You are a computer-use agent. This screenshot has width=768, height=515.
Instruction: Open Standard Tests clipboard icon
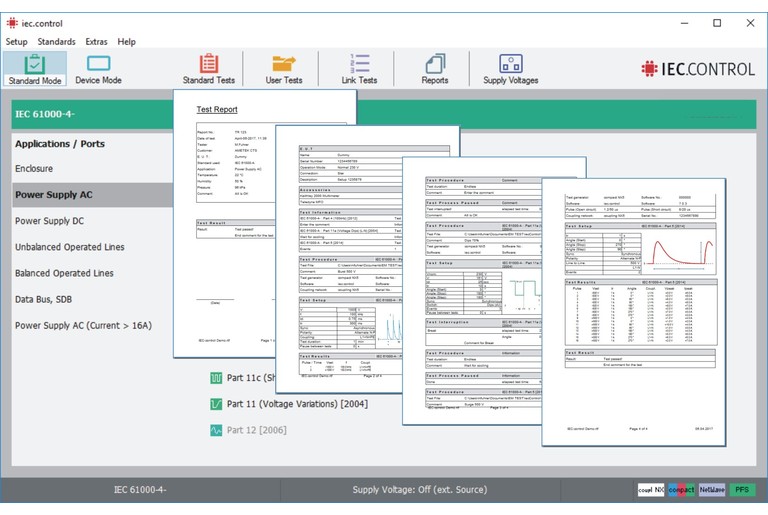[x=209, y=64]
